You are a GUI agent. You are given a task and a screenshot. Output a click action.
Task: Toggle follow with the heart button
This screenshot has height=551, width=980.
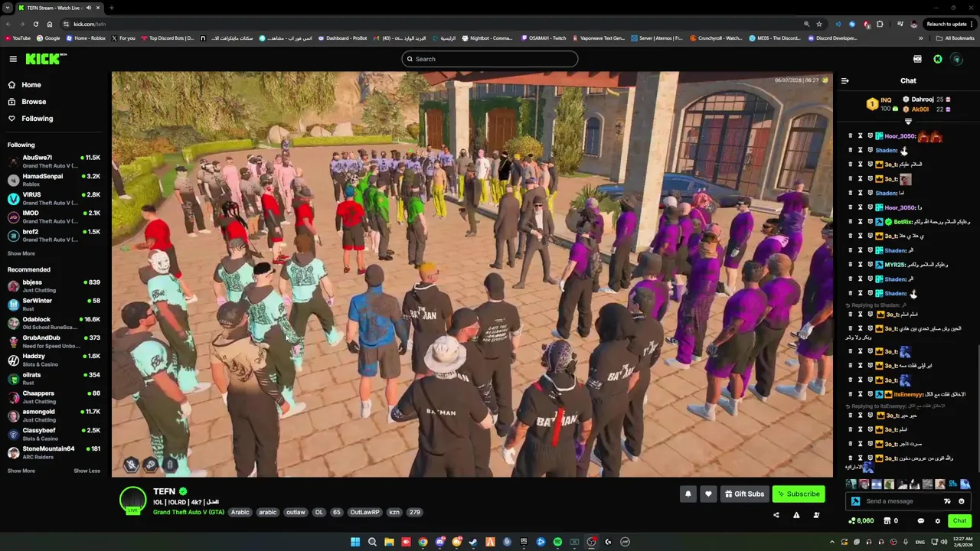coord(708,494)
